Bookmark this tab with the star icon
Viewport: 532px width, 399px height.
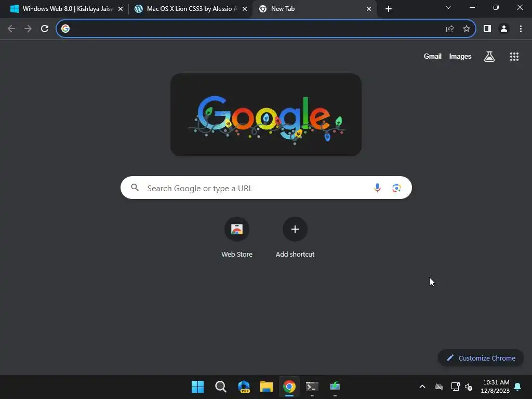467,29
